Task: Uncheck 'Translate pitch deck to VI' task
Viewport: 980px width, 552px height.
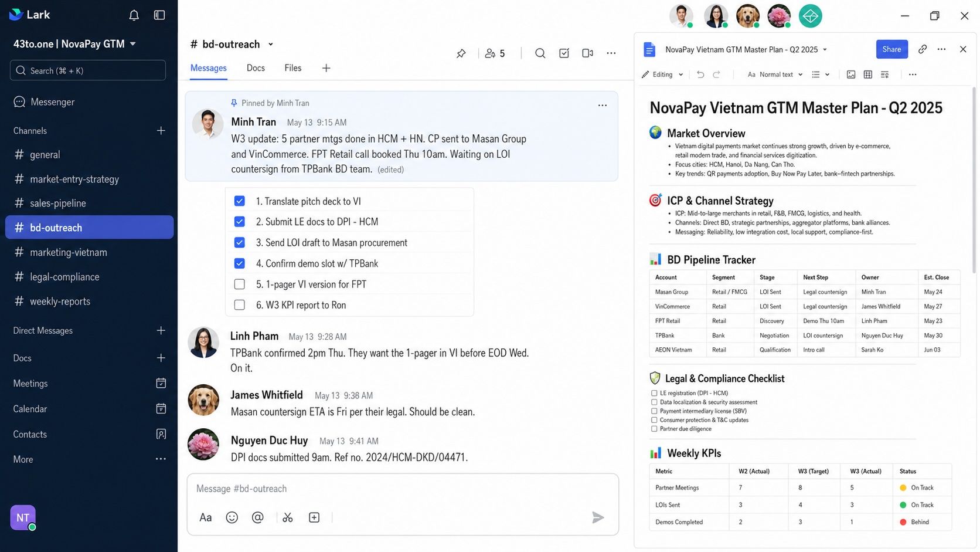Action: [239, 201]
